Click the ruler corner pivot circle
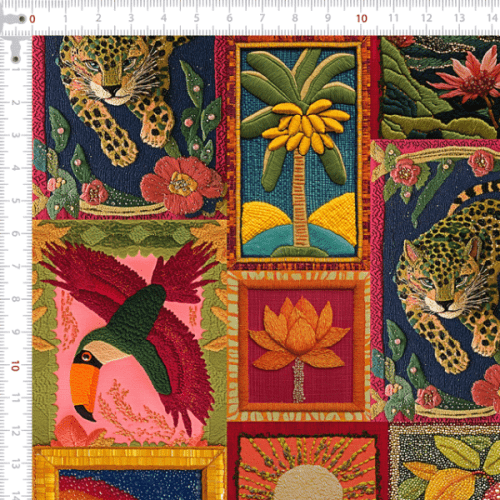This screenshot has height=500, width=500. [x=22, y=19]
